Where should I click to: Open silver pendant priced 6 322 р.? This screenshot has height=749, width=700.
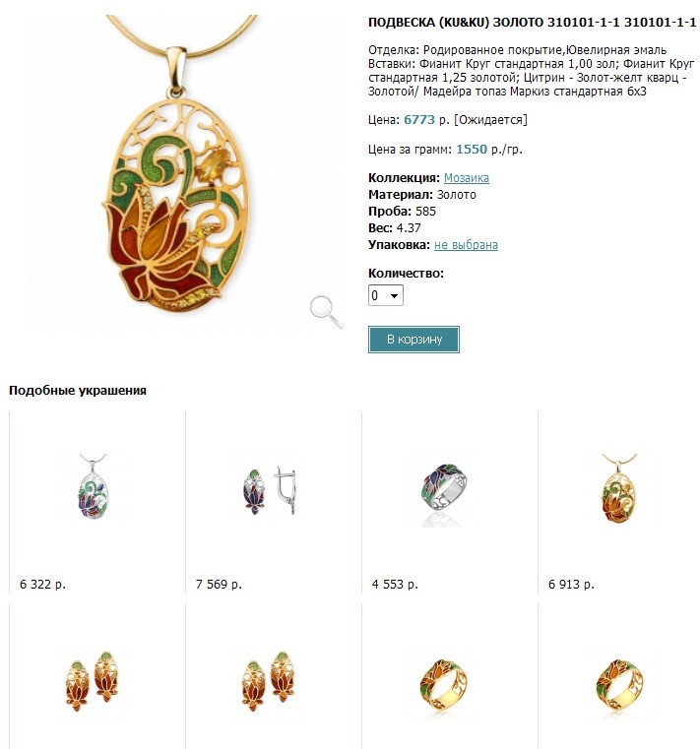click(x=94, y=486)
